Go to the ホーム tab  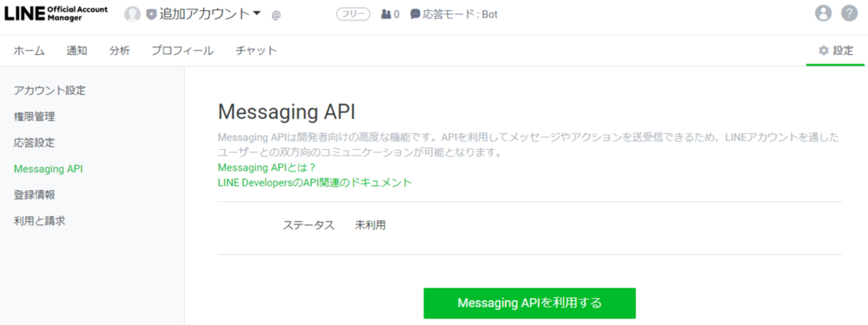[29, 51]
